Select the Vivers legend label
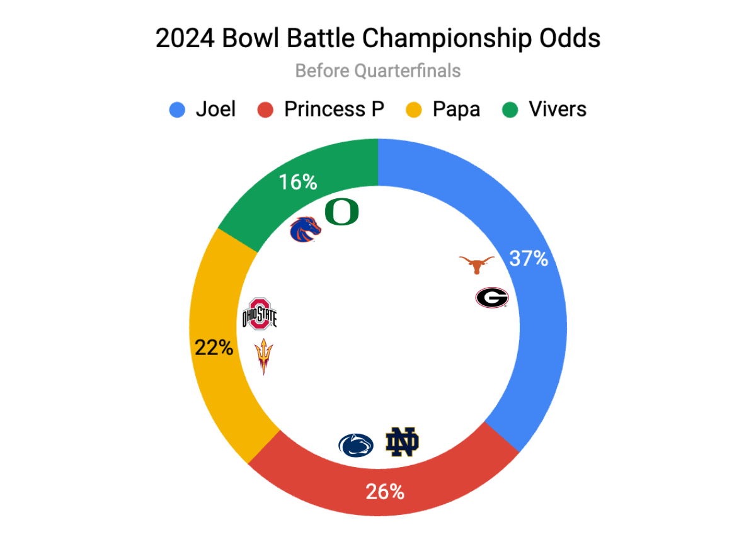 pyautogui.click(x=558, y=110)
